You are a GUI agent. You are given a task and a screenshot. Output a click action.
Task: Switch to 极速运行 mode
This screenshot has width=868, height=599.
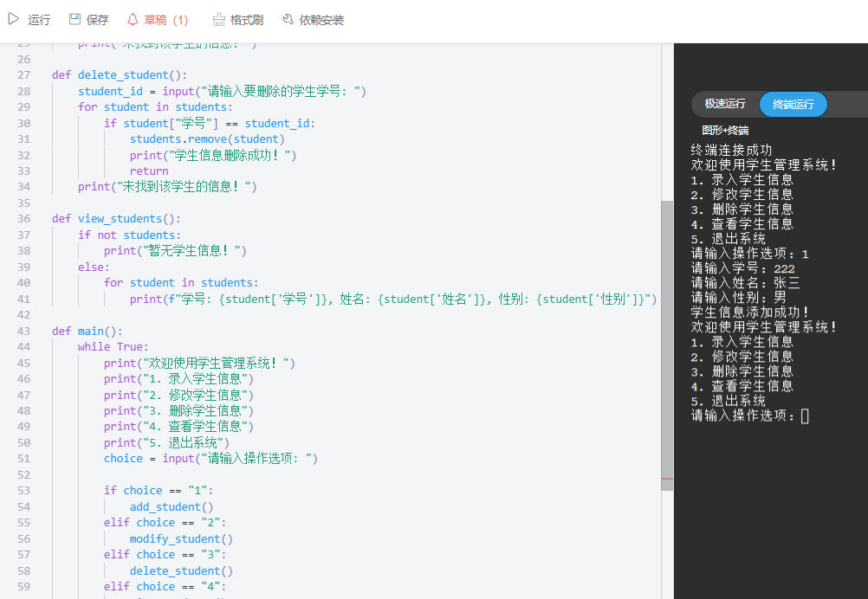click(724, 104)
